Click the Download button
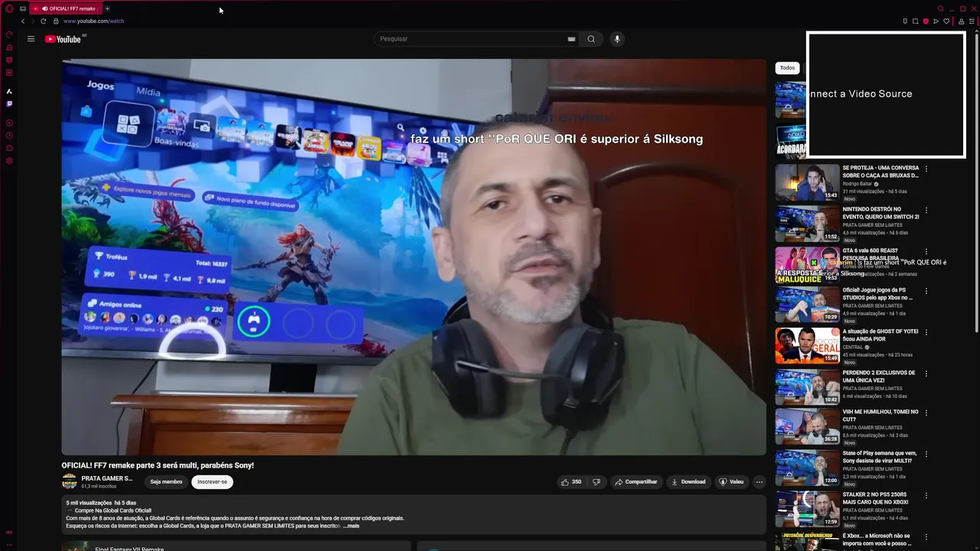980x551 pixels. (688, 482)
